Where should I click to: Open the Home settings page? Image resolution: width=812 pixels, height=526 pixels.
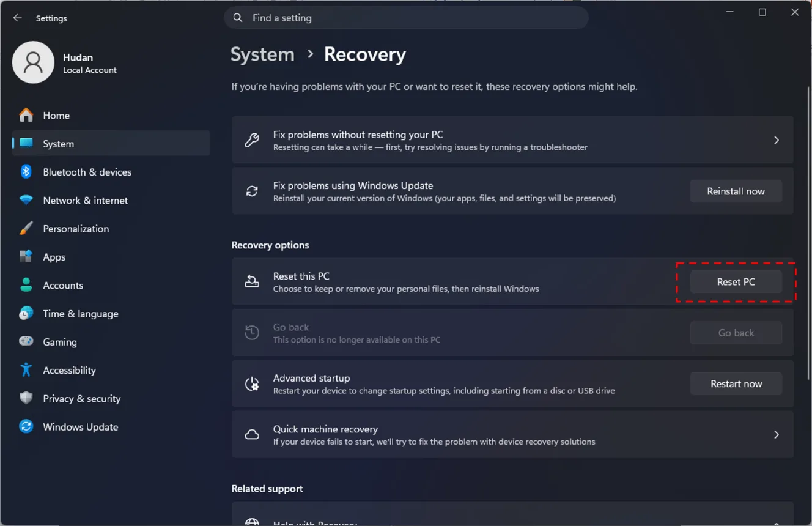(111, 115)
